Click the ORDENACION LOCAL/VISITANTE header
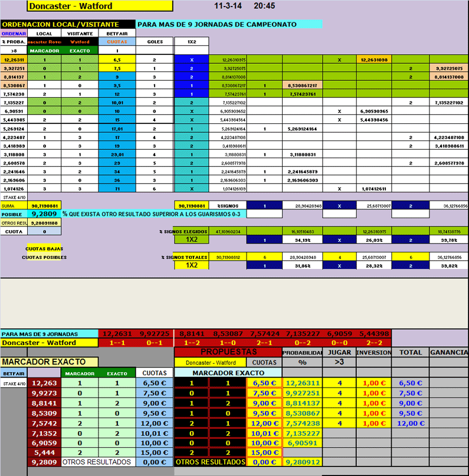The height and width of the screenshot is (476, 469). click(x=68, y=24)
